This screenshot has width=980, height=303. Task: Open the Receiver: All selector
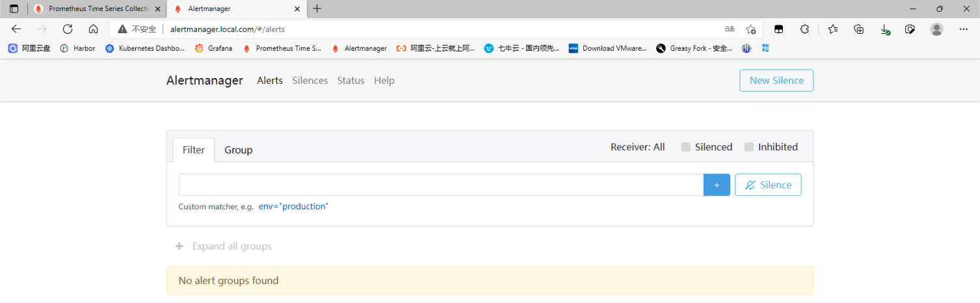(x=637, y=147)
